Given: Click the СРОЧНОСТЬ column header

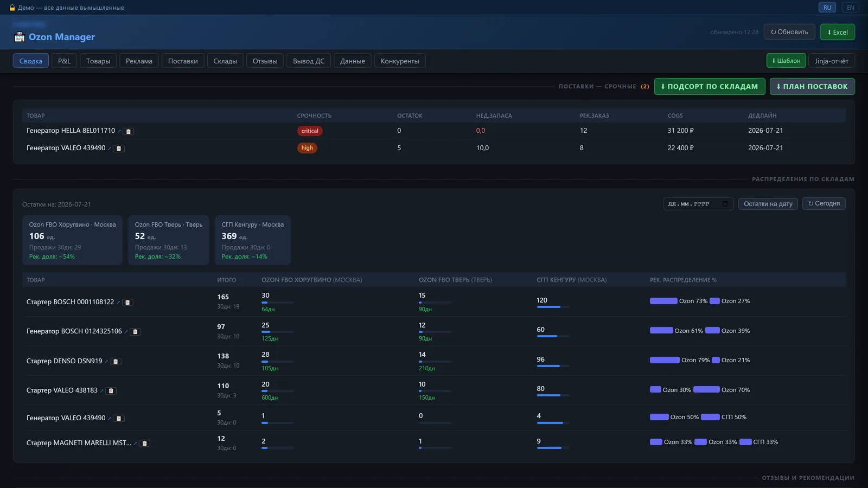Looking at the screenshot, I should pos(314,115).
